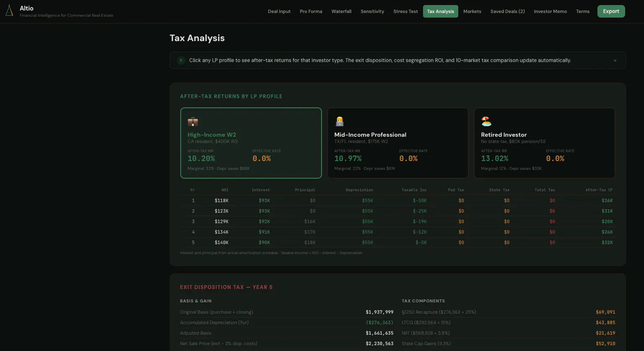The height and width of the screenshot is (351, 644).
Task: Click Year 5 after-tax CF $32K
Action: tap(607, 242)
